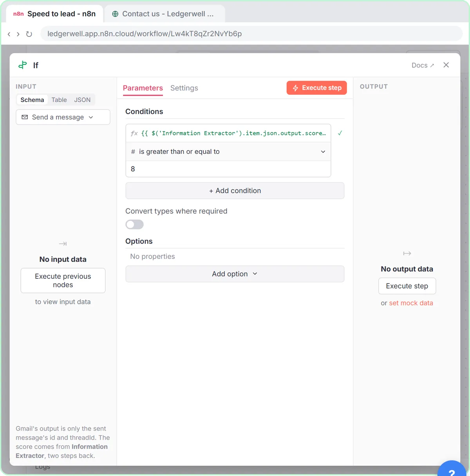The width and height of the screenshot is (470, 476).
Task: Open the Docs link
Action: pos(423,65)
